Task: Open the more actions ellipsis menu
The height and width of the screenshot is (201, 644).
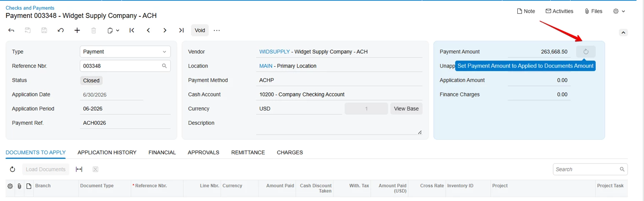Action: click(x=217, y=30)
